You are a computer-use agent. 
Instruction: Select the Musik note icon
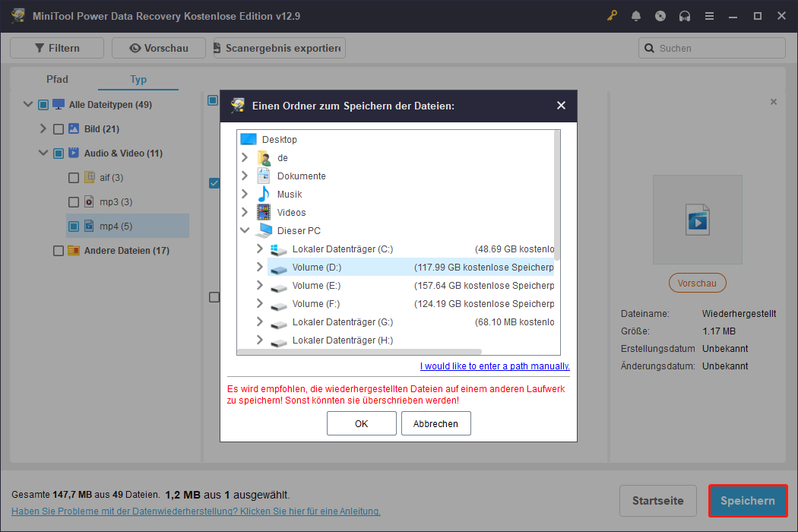tap(264, 194)
